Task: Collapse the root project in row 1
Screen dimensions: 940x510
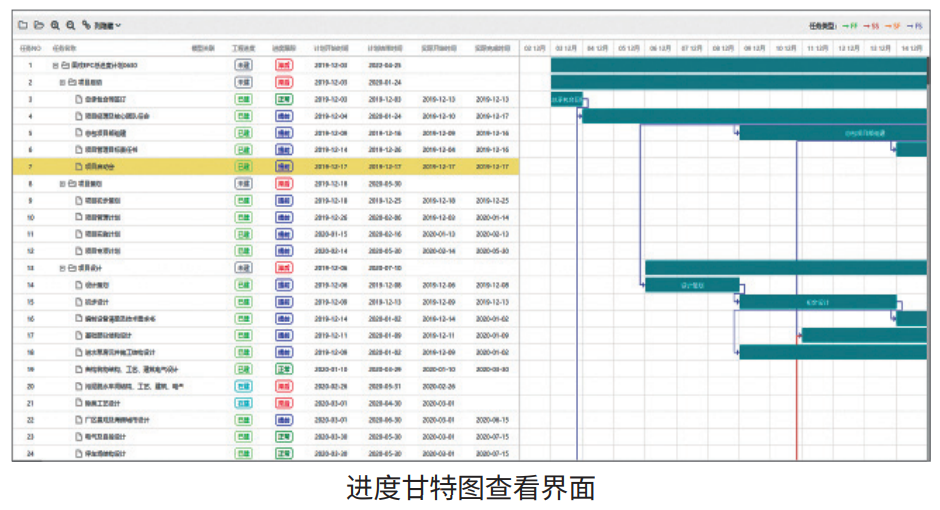Action: pyautogui.click(x=55, y=65)
